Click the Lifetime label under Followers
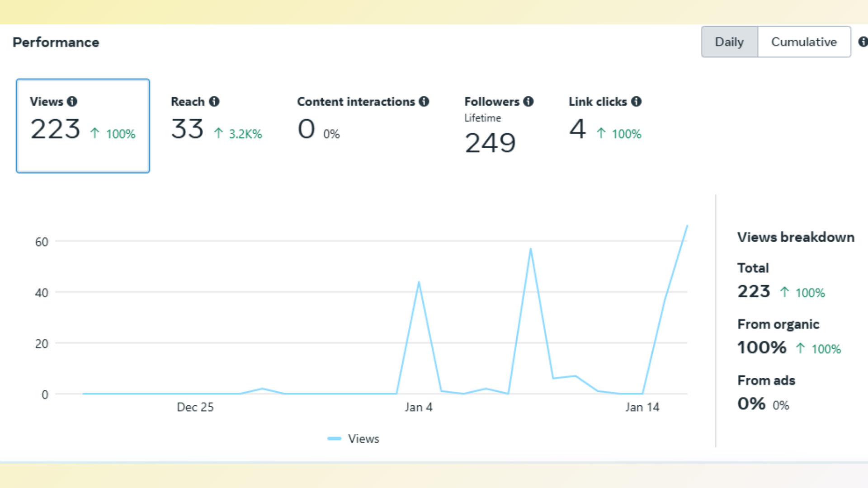The width and height of the screenshot is (868, 488). 483,118
